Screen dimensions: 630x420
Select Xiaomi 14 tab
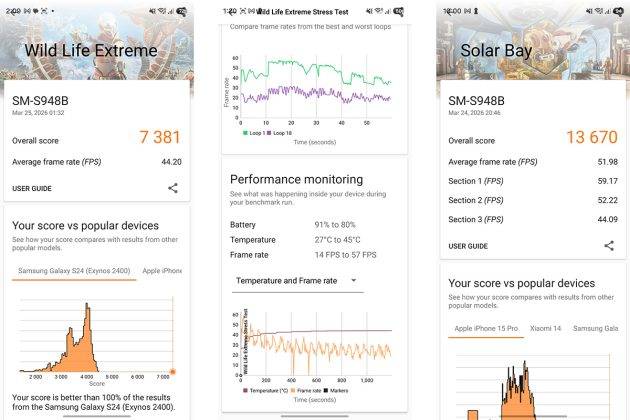click(545, 328)
